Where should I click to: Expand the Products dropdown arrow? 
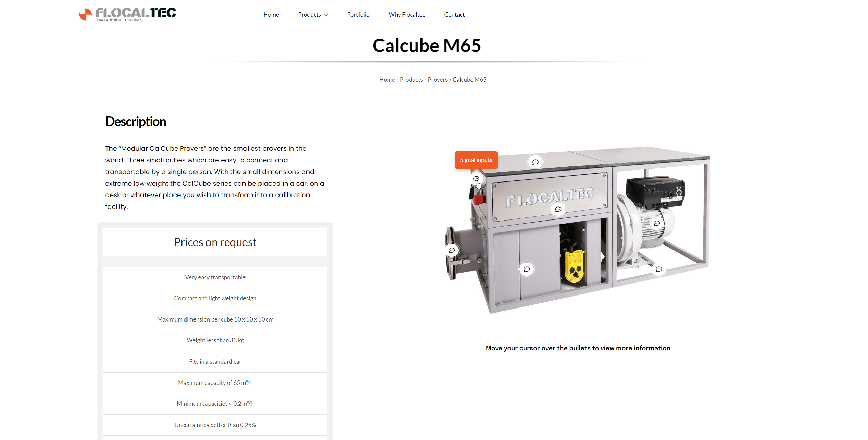coord(326,15)
